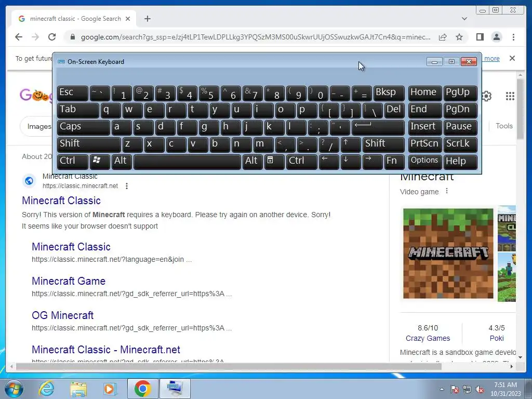
Task: Click the horizontal scrollbar of the page
Action: (229, 366)
